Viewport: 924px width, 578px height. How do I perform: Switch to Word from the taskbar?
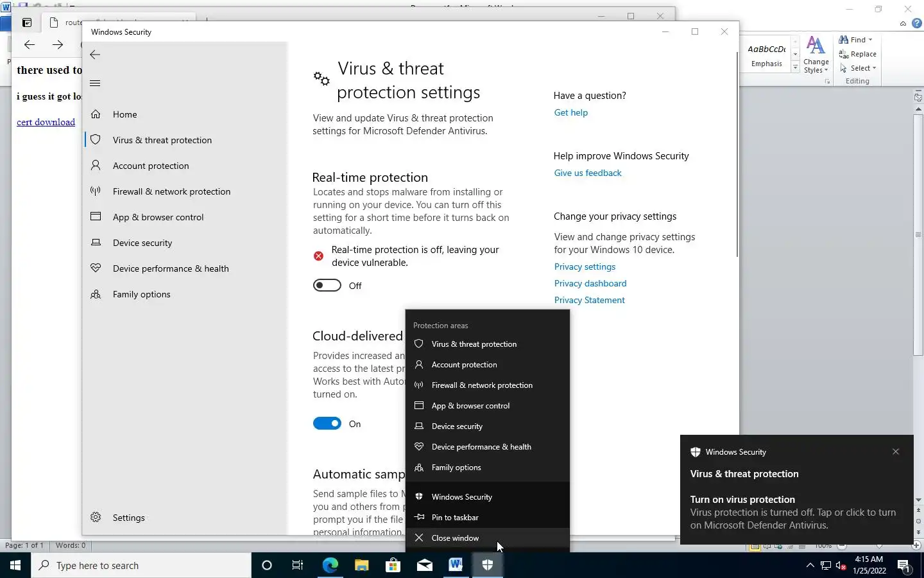pos(456,565)
